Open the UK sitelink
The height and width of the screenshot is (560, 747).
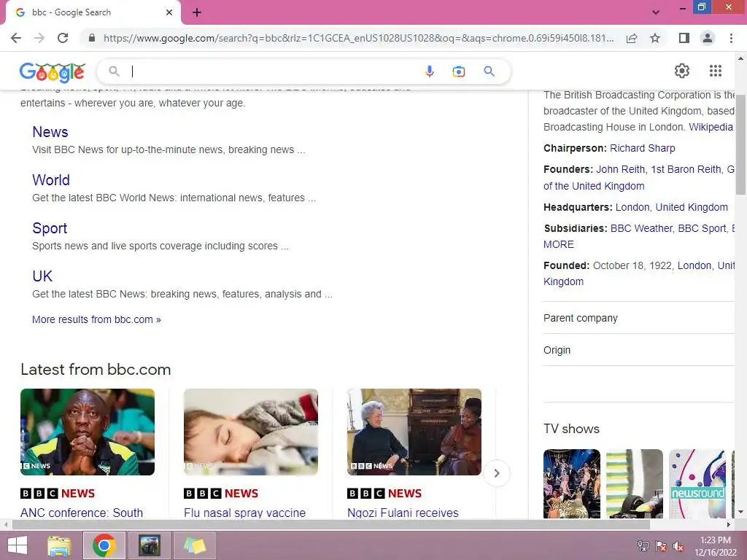[x=42, y=276]
